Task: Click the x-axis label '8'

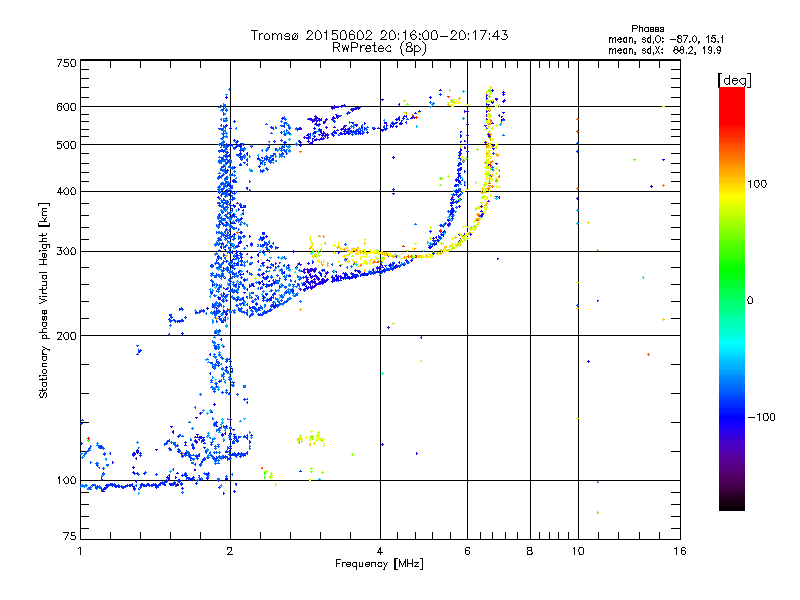Action: pyautogui.click(x=530, y=551)
